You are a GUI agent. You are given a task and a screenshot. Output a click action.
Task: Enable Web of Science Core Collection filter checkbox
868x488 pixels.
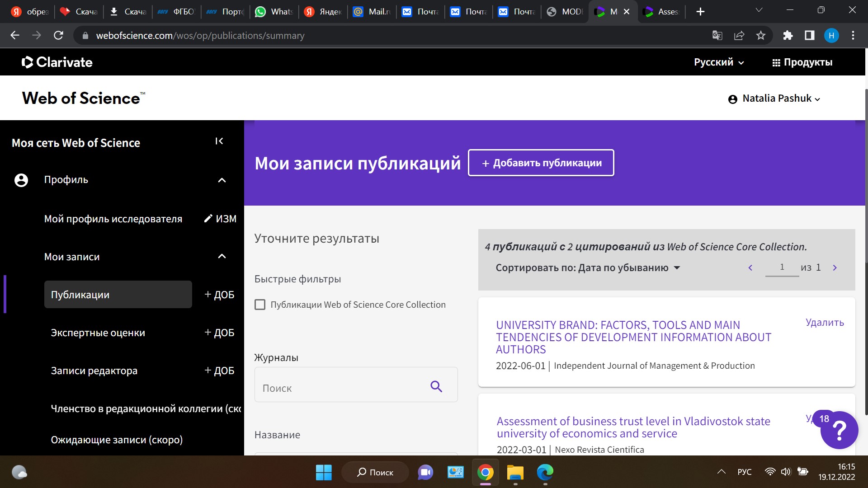click(260, 305)
